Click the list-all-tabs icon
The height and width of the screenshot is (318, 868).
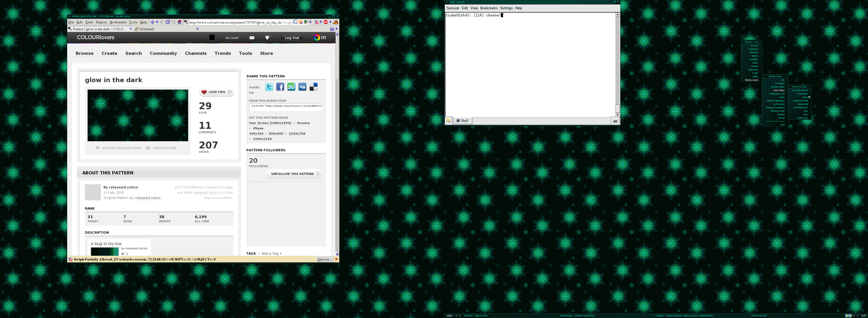pos(332,29)
